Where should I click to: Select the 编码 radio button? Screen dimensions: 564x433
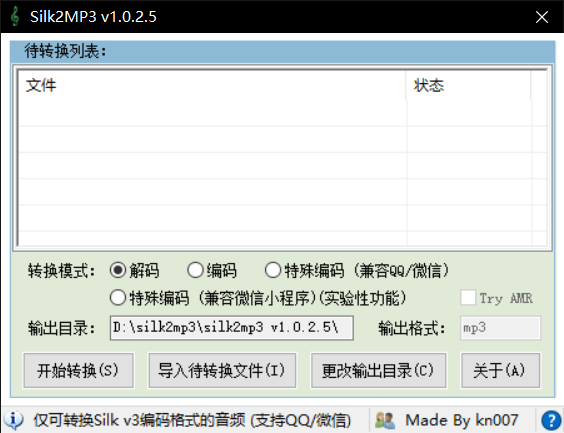195,270
